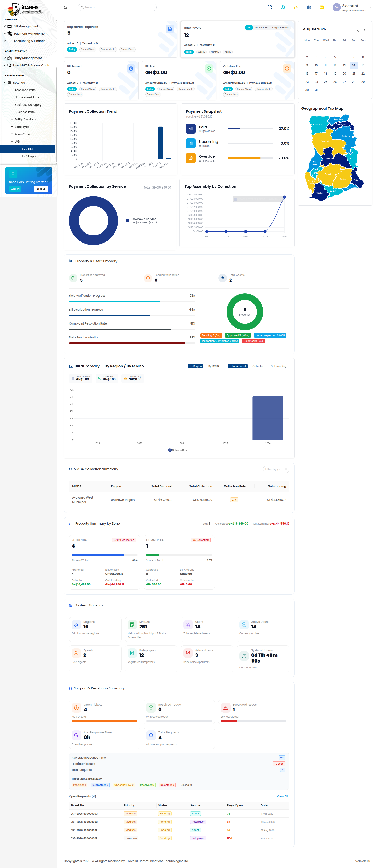
Task: Show Collected amounts in Bill Summary
Action: [x=258, y=366]
